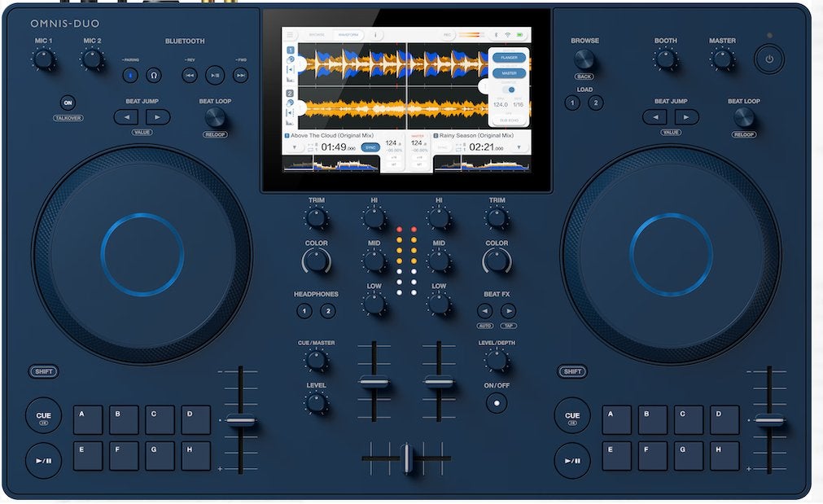Expand dropdown arrow beside Above The Cloud time
Image resolution: width=823 pixels, height=504 pixels.
pyautogui.click(x=295, y=147)
